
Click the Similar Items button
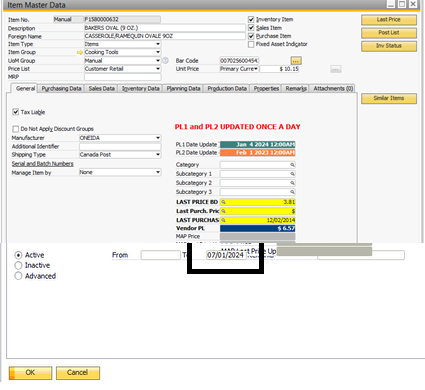point(389,98)
